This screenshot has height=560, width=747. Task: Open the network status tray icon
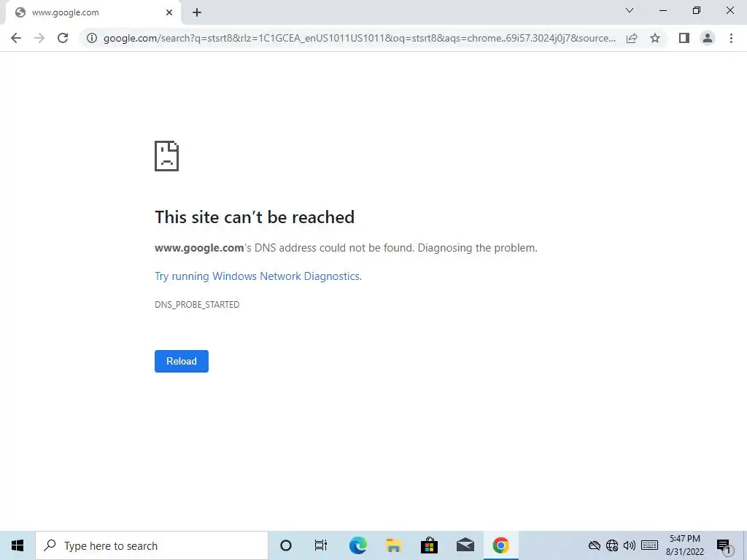coord(612,545)
